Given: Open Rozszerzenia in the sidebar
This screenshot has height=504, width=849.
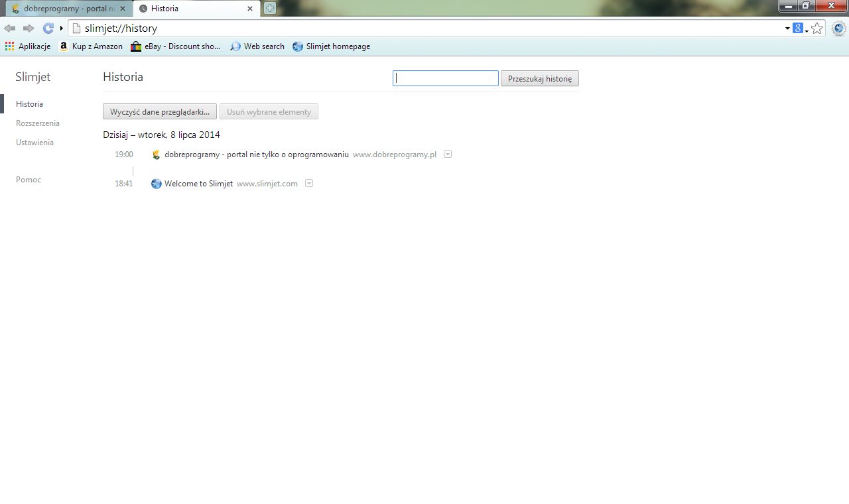Looking at the screenshot, I should 38,123.
